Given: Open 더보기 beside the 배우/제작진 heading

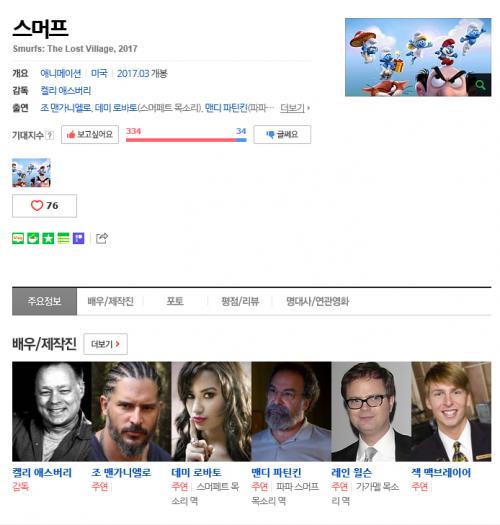Looking at the screenshot, I should [x=105, y=344].
